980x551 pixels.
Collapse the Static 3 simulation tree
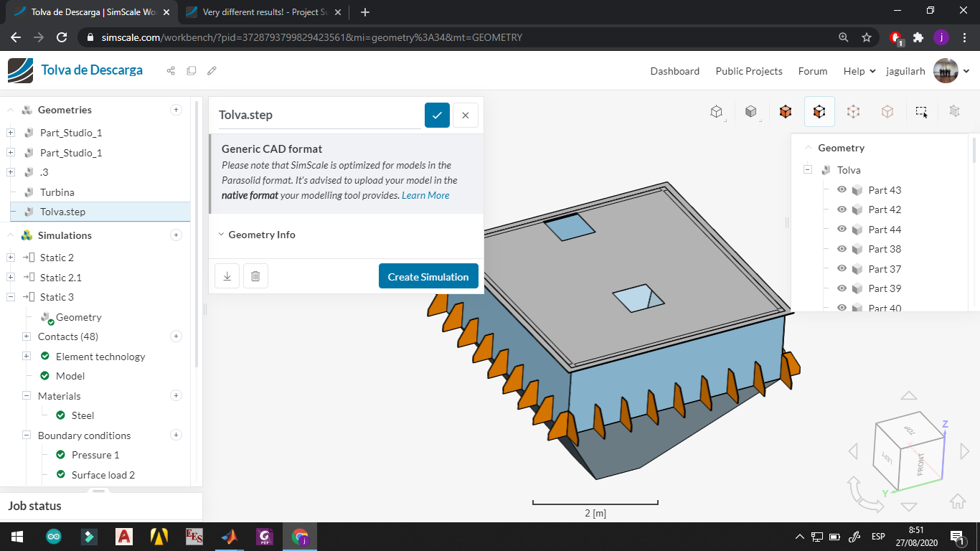pos(10,296)
